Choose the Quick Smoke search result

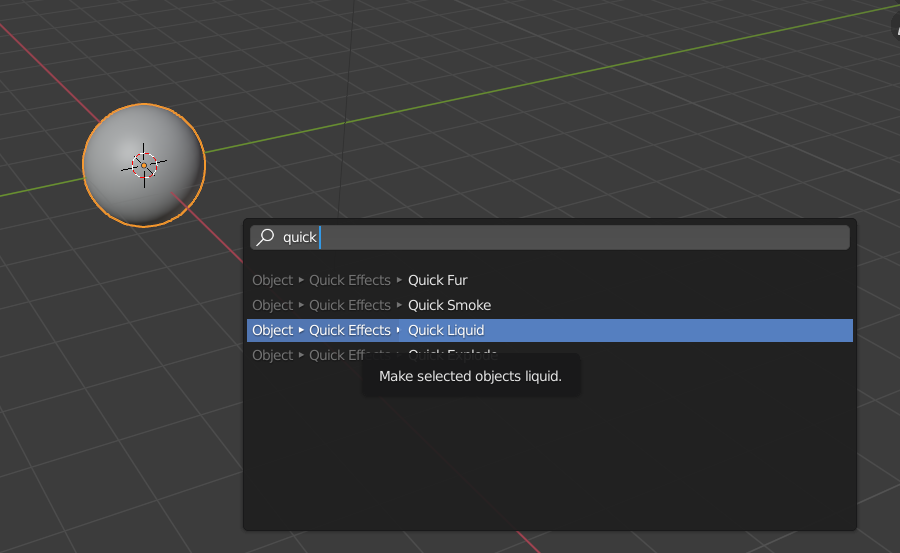449,305
